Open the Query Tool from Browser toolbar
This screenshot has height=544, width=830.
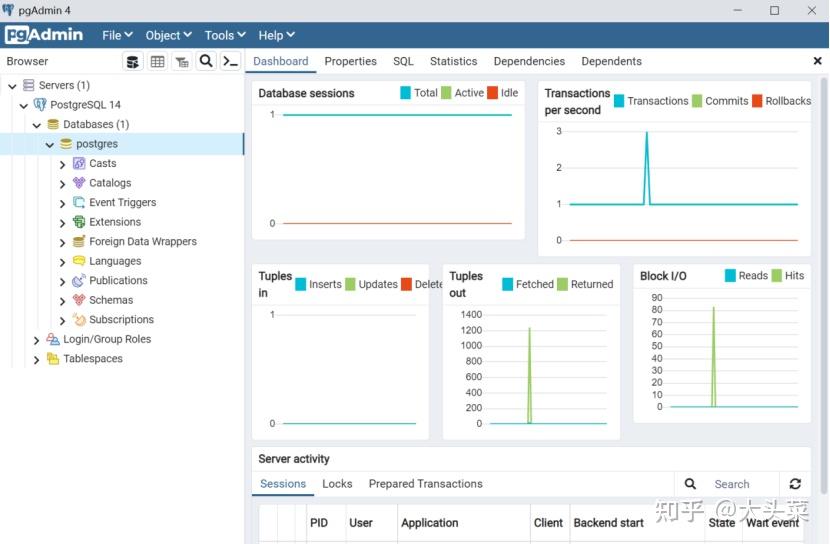coord(133,62)
